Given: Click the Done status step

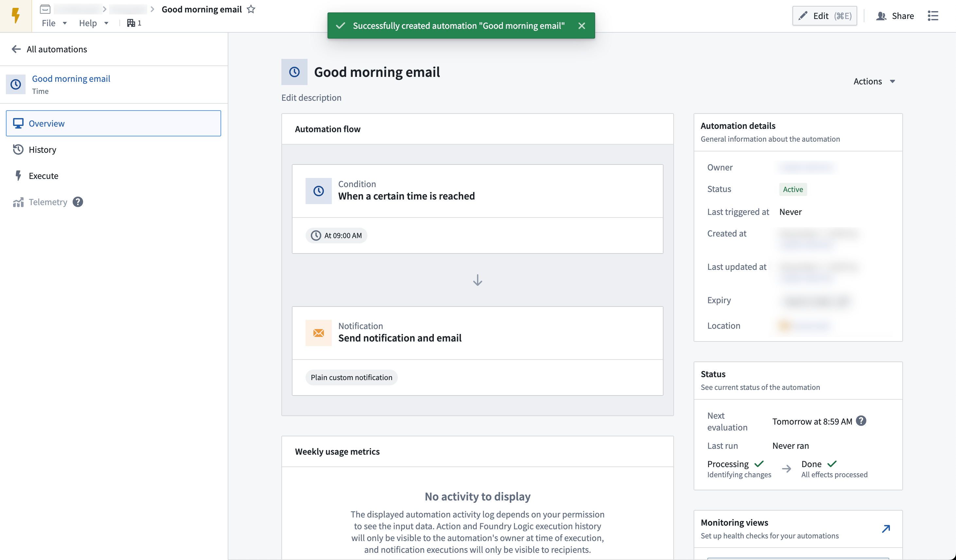Looking at the screenshot, I should click(834, 469).
